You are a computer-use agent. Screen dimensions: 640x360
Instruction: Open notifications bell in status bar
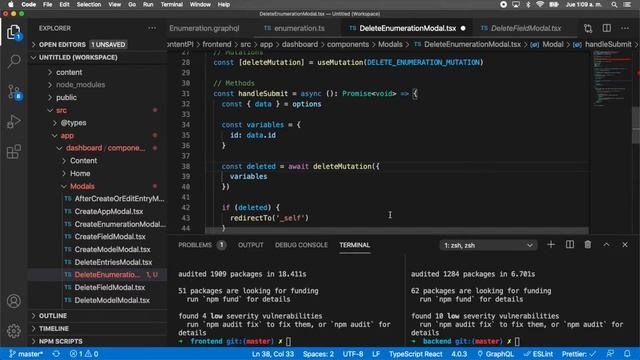point(627,353)
